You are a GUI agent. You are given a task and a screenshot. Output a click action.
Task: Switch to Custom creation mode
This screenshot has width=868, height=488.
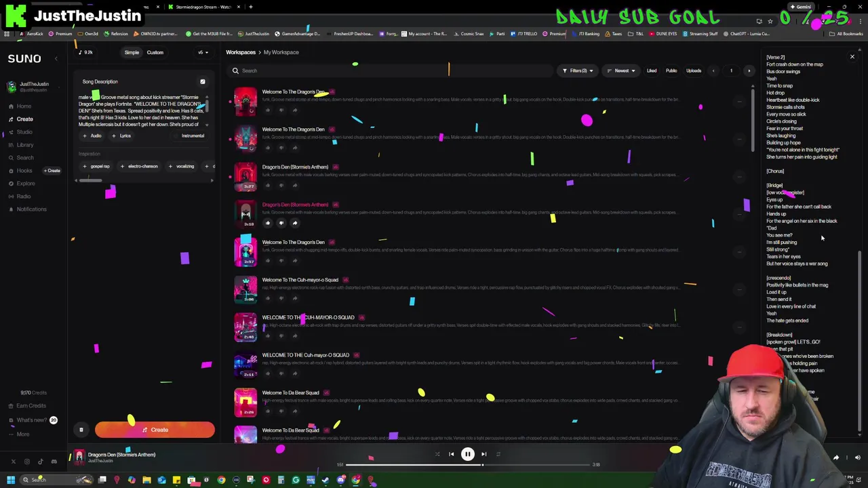coord(155,52)
